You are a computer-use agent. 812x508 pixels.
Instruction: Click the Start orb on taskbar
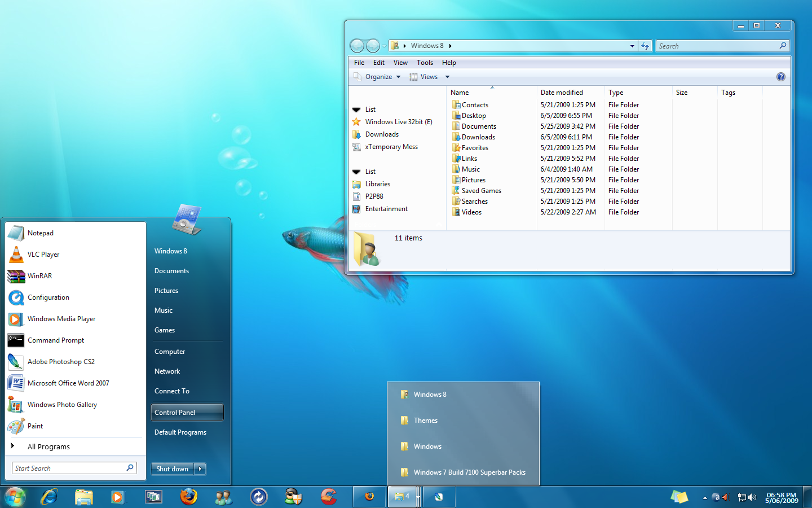click(x=15, y=497)
